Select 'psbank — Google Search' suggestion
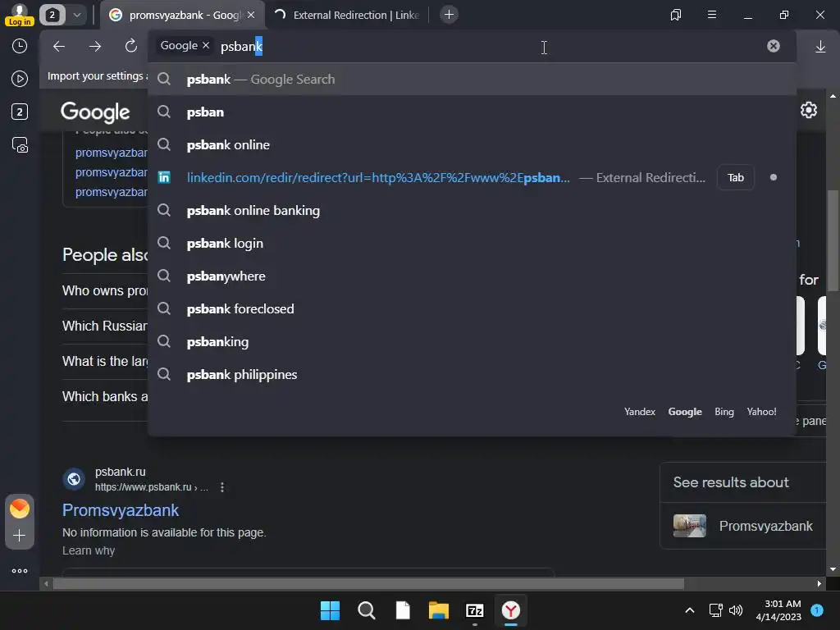The image size is (840, 630). tap(472, 80)
